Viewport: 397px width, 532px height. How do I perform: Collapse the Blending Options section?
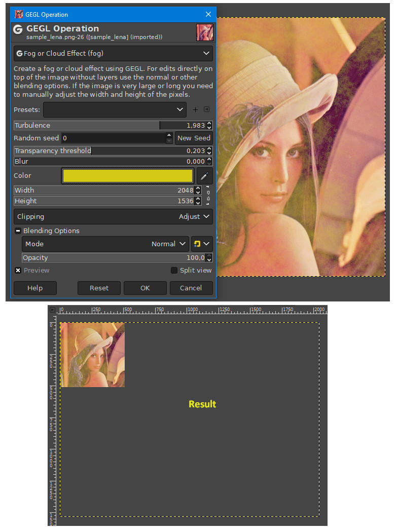18,231
